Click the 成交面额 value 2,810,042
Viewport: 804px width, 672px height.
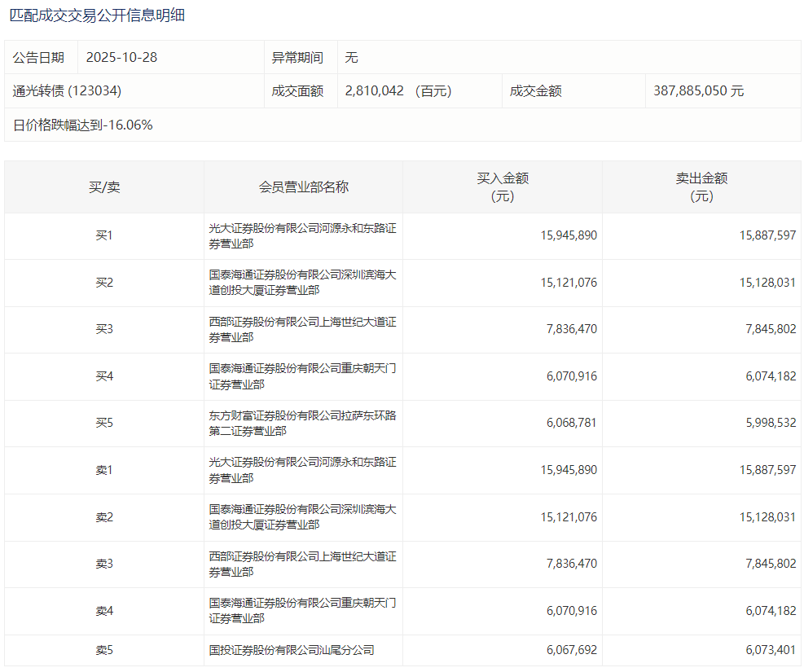(375, 91)
